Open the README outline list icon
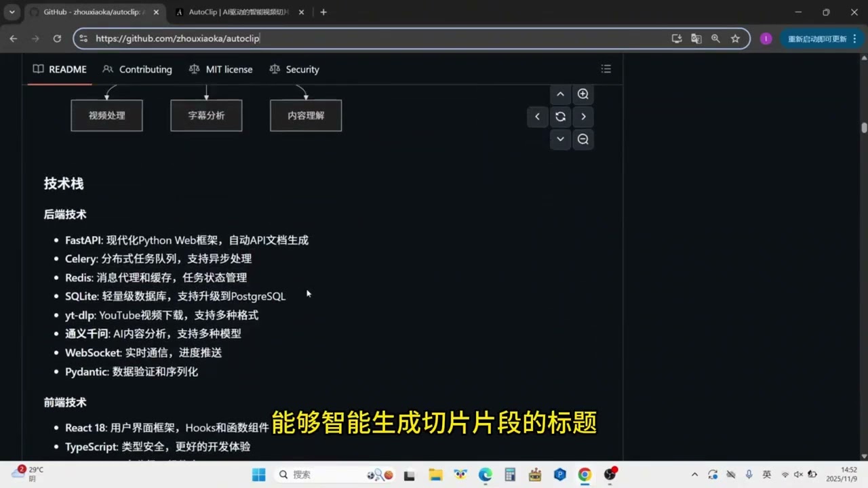 pos(606,69)
